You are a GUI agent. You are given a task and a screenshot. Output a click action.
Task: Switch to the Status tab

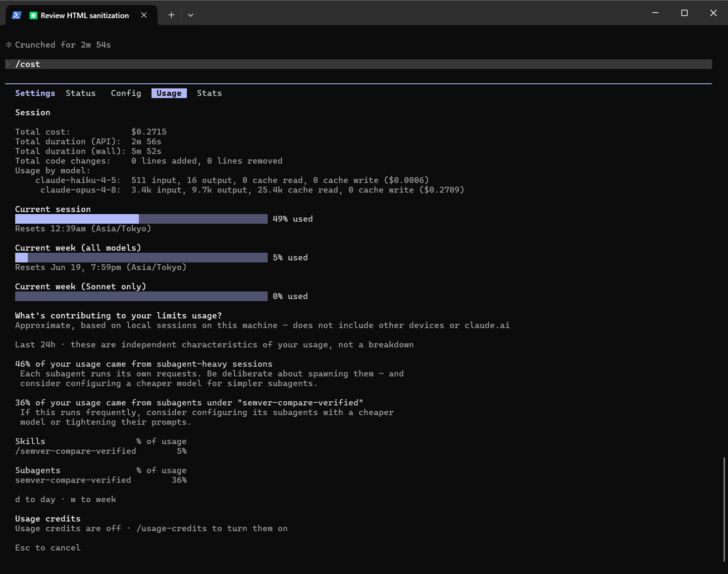(x=81, y=93)
